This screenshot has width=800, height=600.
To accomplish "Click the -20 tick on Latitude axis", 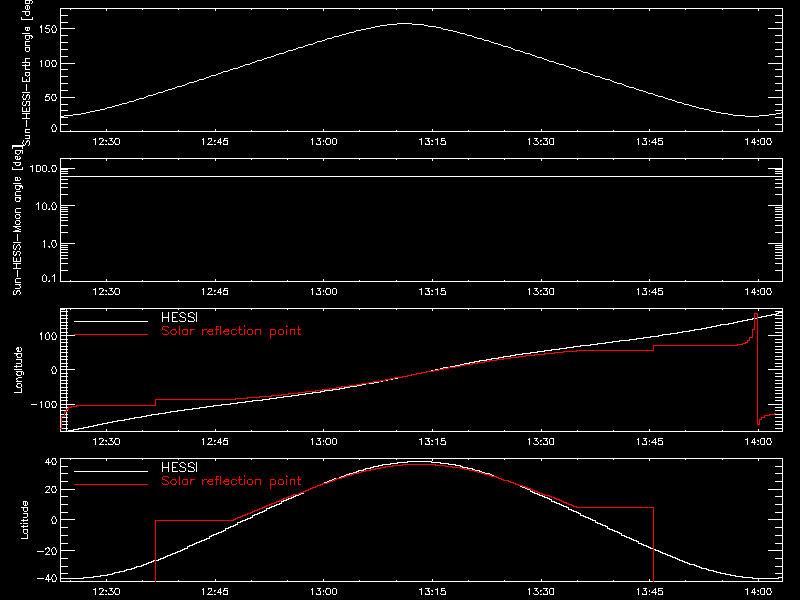I will (47, 551).
